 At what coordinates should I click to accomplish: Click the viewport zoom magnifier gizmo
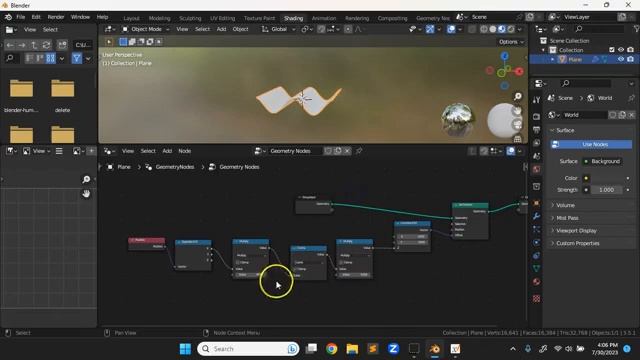tap(518, 96)
